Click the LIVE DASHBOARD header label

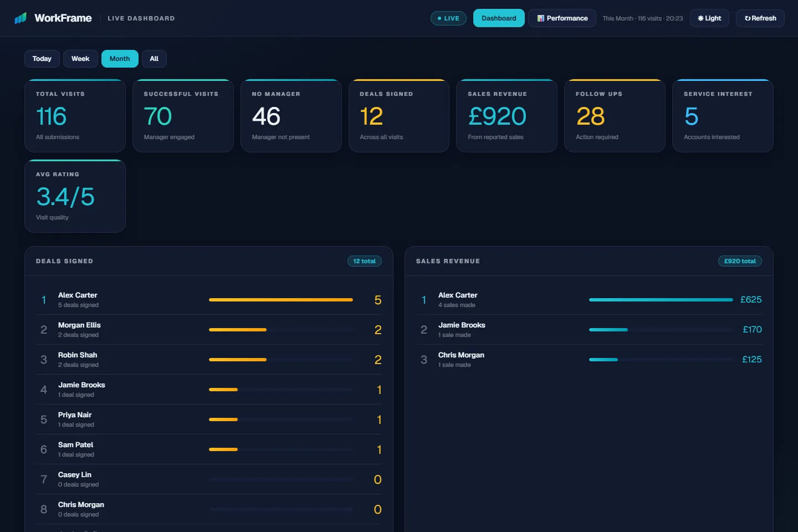click(x=141, y=18)
